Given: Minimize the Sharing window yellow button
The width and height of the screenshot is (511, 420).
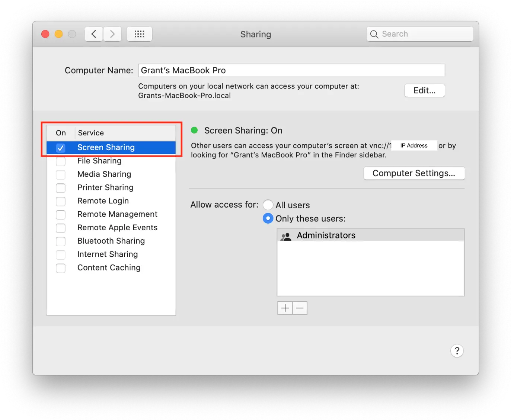Looking at the screenshot, I should [59, 34].
